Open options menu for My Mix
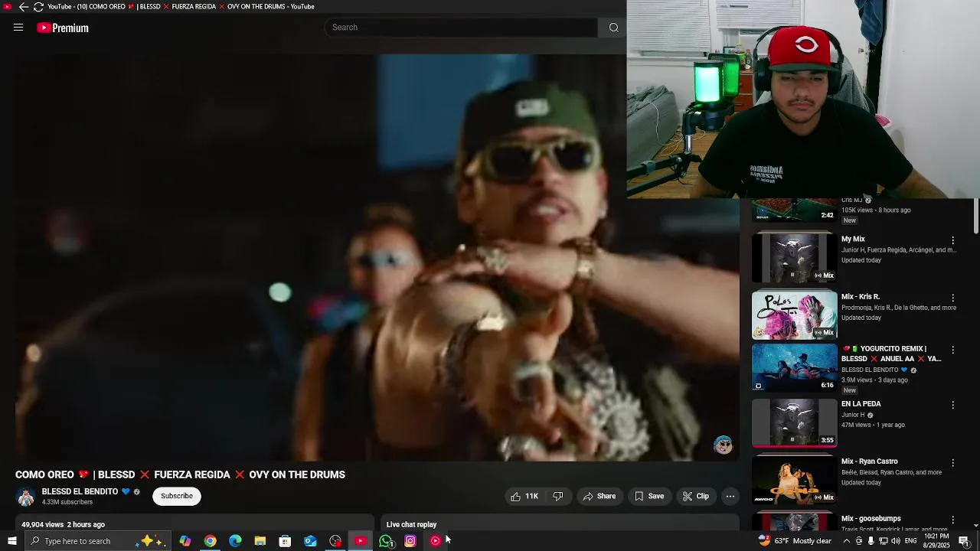This screenshot has width=980, height=551. 953,240
